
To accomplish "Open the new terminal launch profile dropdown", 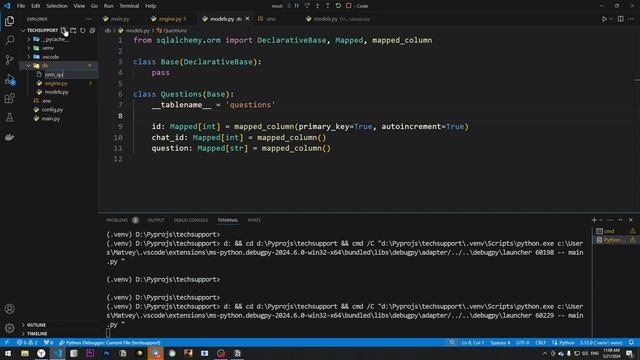I will click(x=600, y=220).
